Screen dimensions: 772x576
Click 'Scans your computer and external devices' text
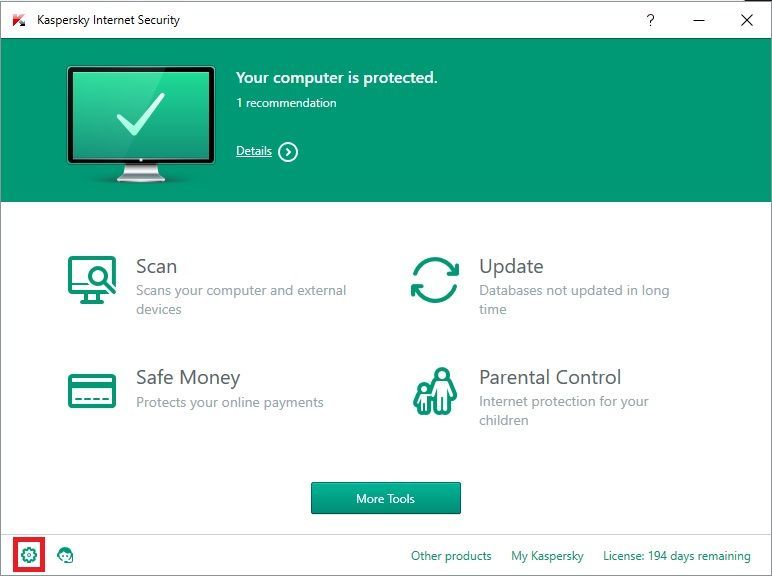[241, 300]
